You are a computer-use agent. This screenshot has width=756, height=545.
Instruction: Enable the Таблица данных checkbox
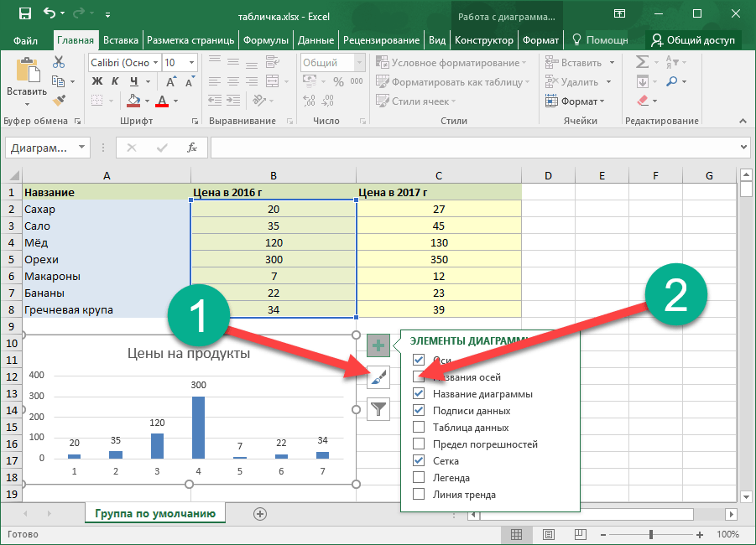[419, 428]
